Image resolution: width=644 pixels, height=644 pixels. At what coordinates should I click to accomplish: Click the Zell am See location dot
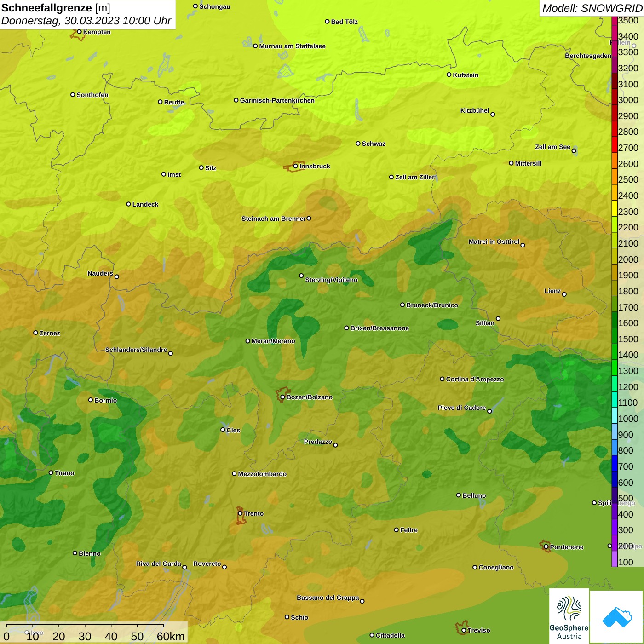pos(574,151)
